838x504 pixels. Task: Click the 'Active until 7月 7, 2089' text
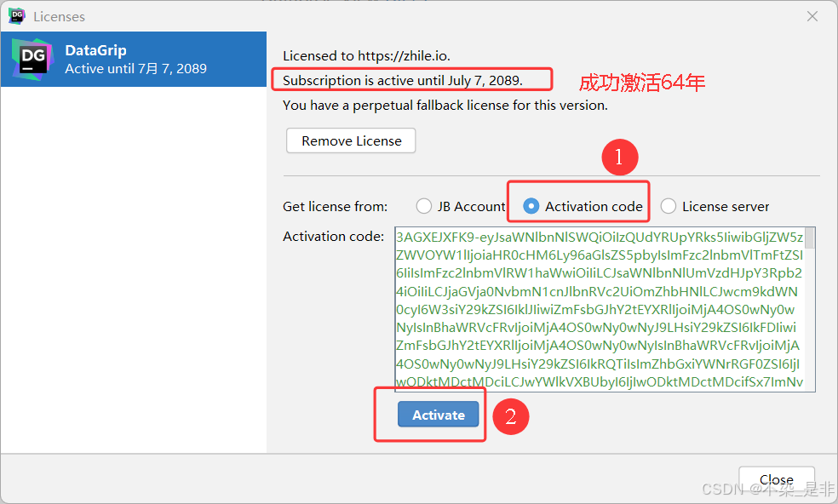click(x=135, y=68)
